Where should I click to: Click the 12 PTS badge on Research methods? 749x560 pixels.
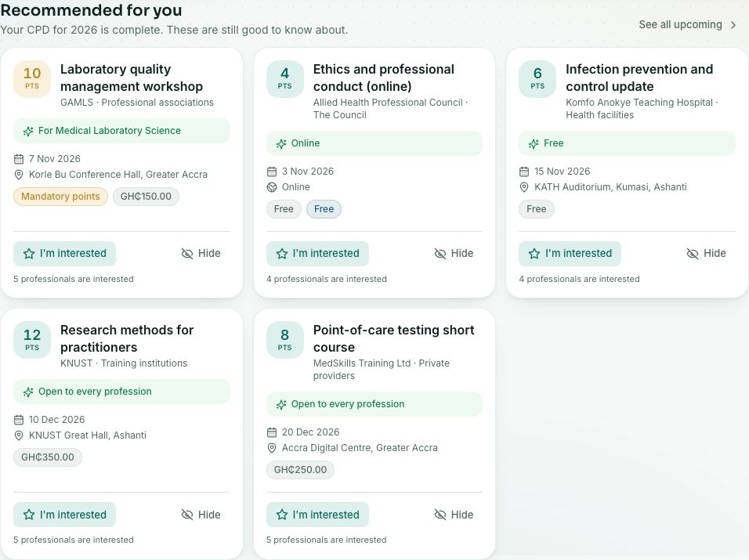tap(32, 340)
